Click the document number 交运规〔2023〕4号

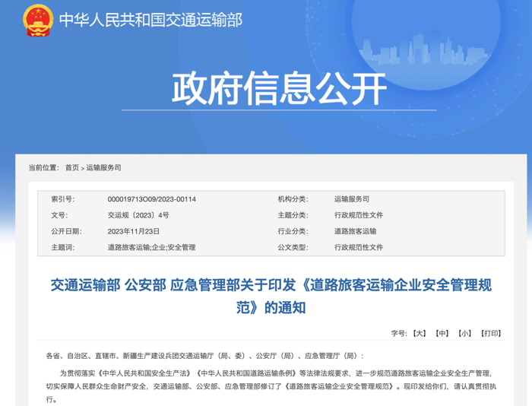(x=138, y=215)
